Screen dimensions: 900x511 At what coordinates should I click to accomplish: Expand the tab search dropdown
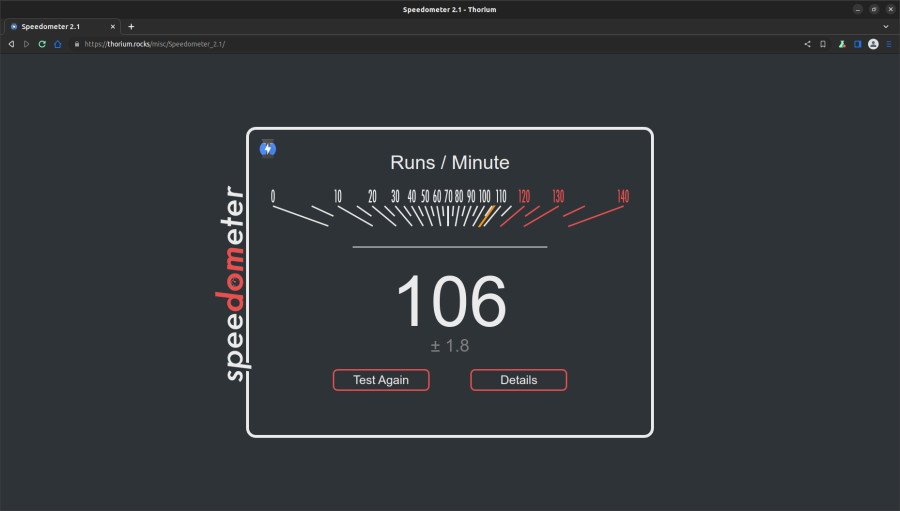pyautogui.click(x=886, y=26)
